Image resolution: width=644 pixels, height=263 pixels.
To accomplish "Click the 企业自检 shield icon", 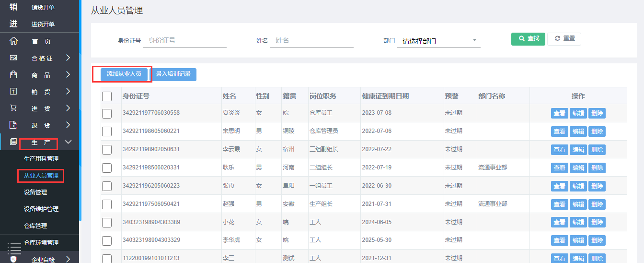I will (13, 259).
